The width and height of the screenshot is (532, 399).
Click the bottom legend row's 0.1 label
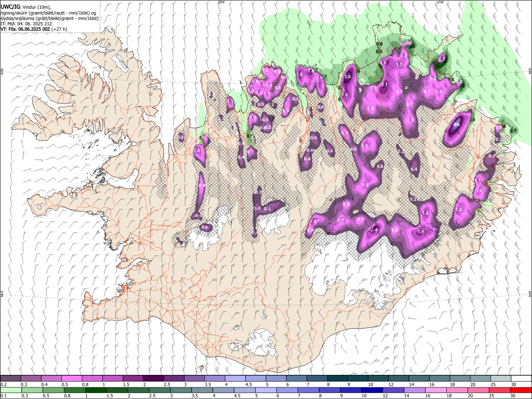coord(3,396)
